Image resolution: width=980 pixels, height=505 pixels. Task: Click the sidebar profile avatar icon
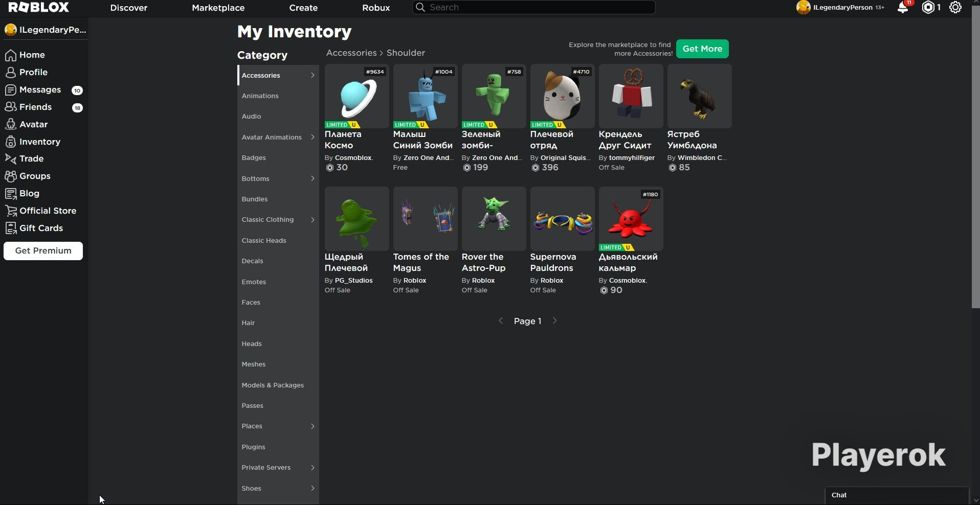pyautogui.click(x=11, y=30)
